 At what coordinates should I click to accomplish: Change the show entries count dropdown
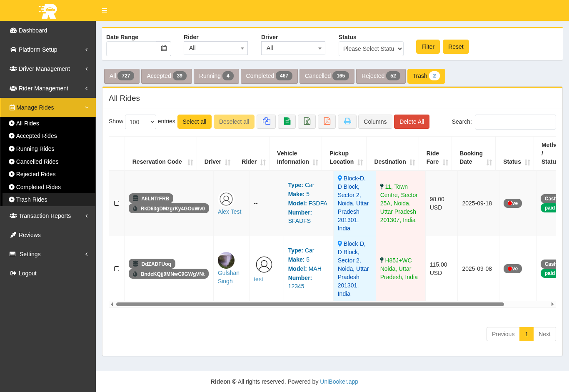[x=140, y=122]
